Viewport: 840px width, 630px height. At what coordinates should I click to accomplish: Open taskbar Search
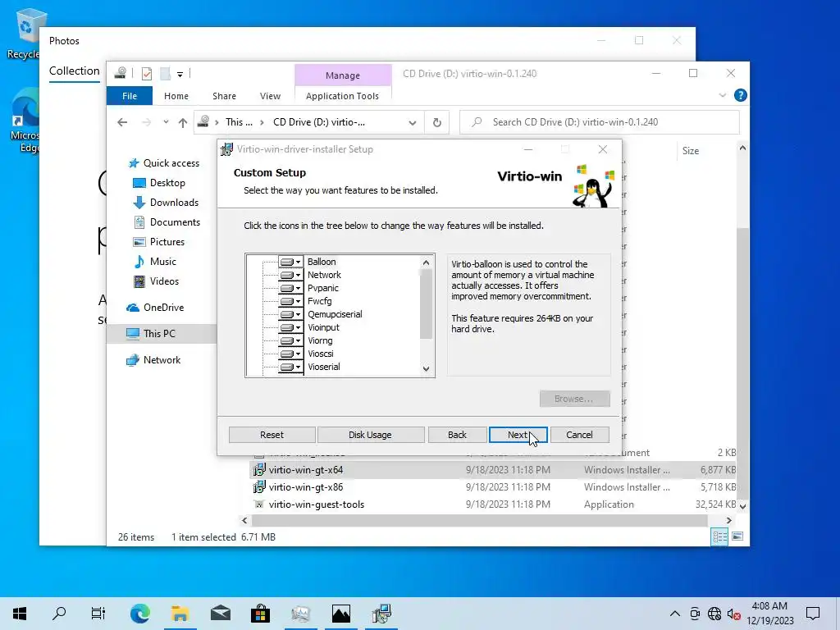pyautogui.click(x=59, y=614)
